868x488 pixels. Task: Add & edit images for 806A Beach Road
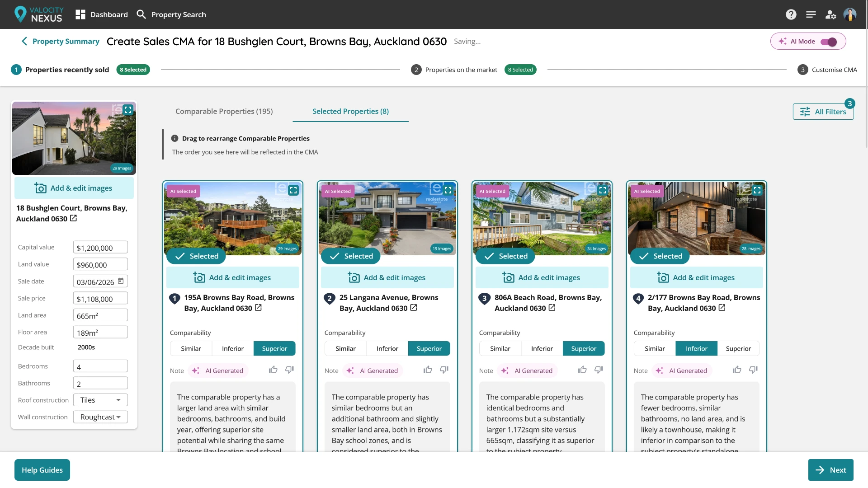pyautogui.click(x=542, y=277)
